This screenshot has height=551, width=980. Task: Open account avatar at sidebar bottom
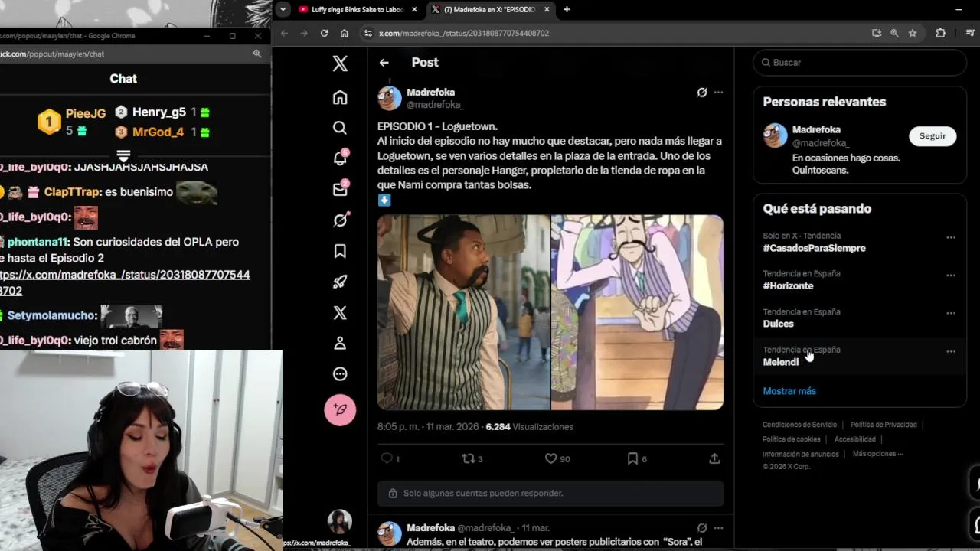coord(340,521)
